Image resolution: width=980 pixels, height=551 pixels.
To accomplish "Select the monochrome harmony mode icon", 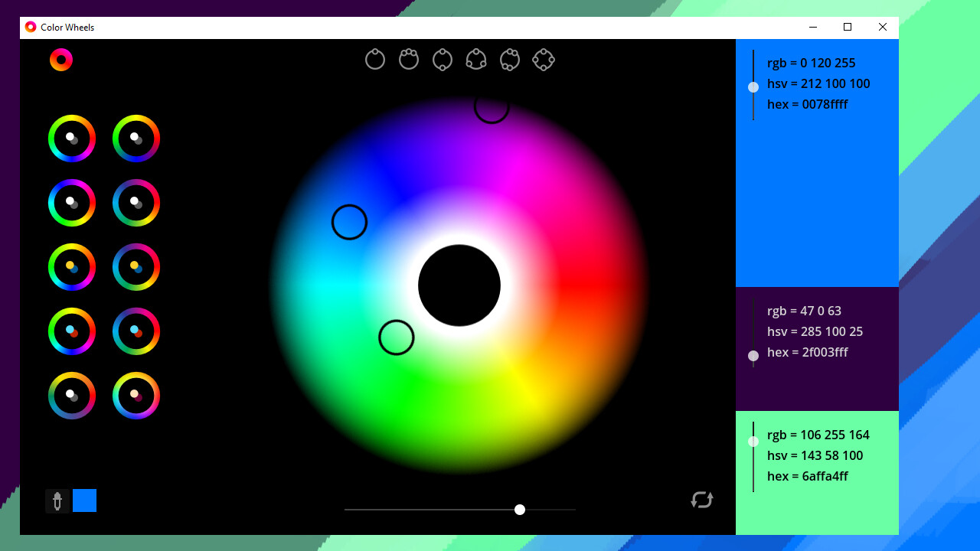I will pos(375,59).
